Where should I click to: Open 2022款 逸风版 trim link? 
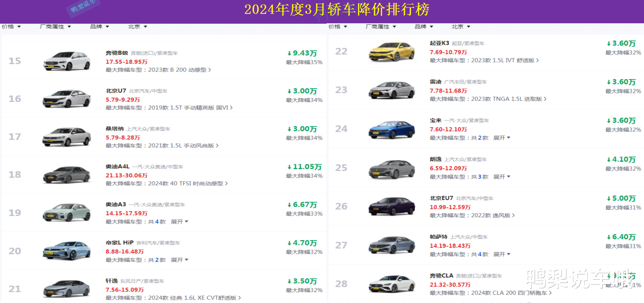coord(493,216)
